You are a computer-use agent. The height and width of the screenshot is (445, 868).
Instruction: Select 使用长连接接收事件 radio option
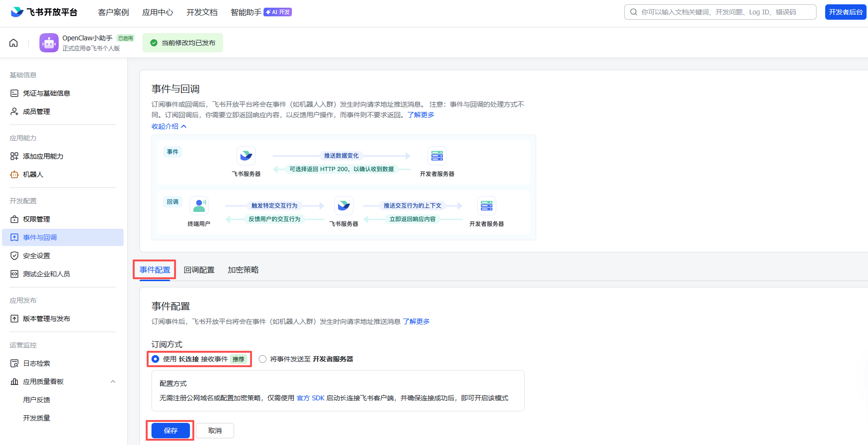tap(155, 359)
